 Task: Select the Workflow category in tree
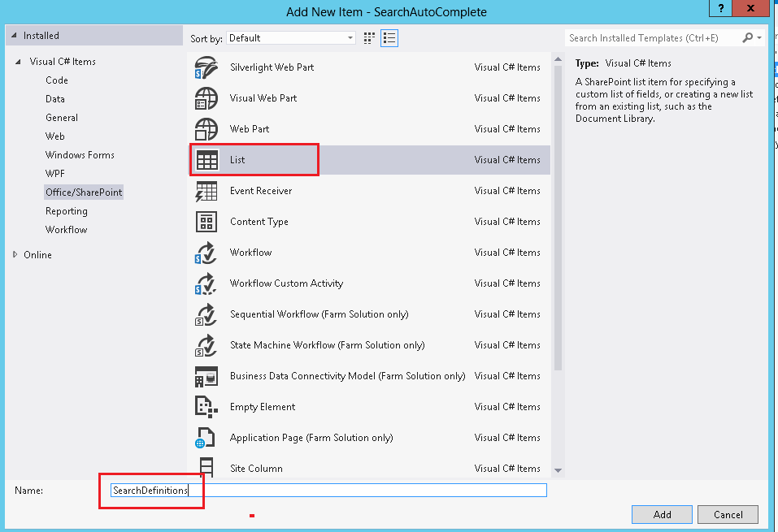[x=66, y=230]
